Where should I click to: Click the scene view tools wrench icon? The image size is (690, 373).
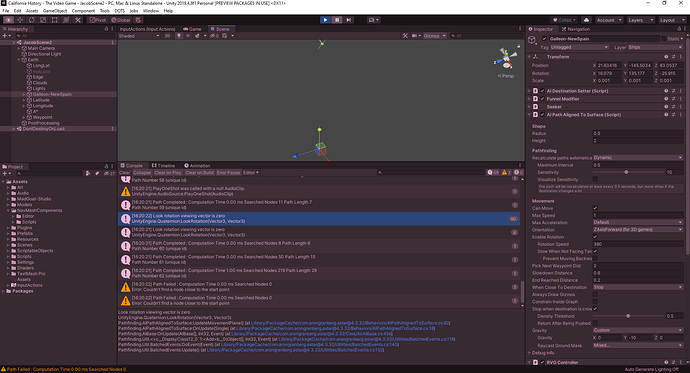coord(405,36)
